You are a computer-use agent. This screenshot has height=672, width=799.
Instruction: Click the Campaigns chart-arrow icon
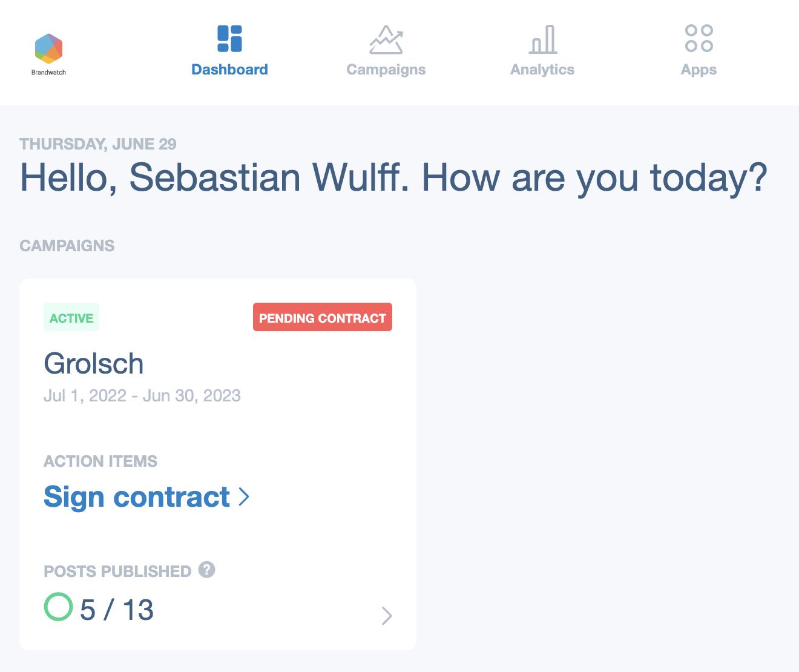[386, 39]
